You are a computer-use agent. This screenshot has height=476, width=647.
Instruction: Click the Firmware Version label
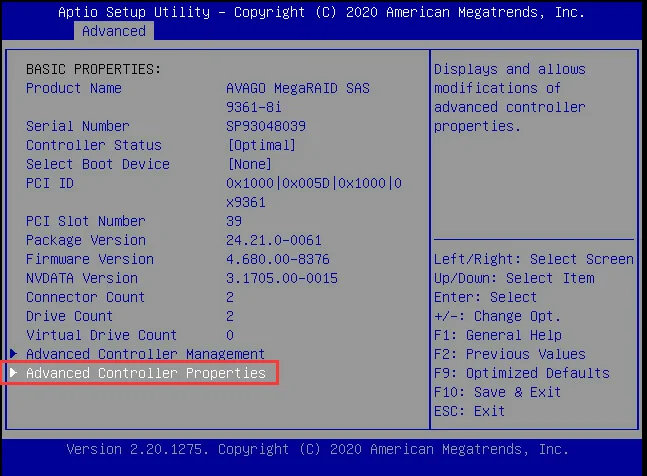coord(90,259)
